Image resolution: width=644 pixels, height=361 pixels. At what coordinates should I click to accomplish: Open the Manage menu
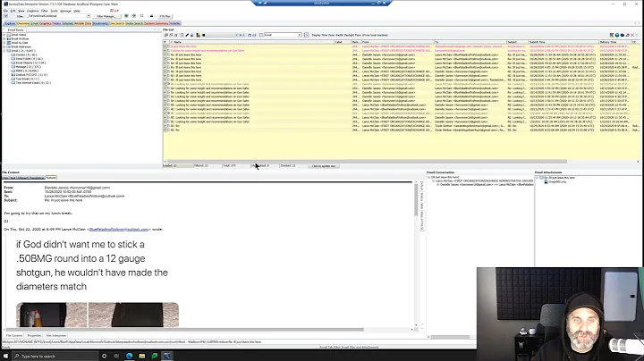point(65,11)
